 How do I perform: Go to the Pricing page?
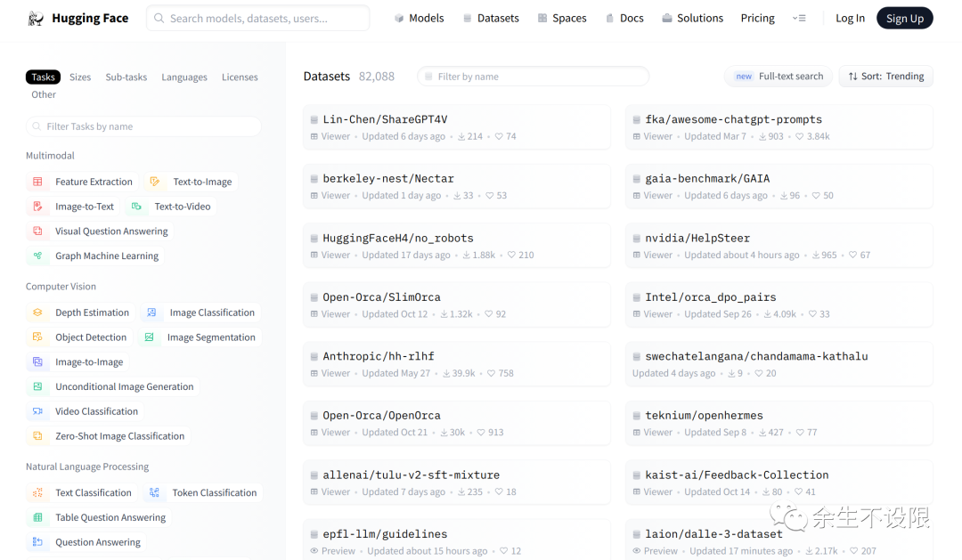pos(758,19)
